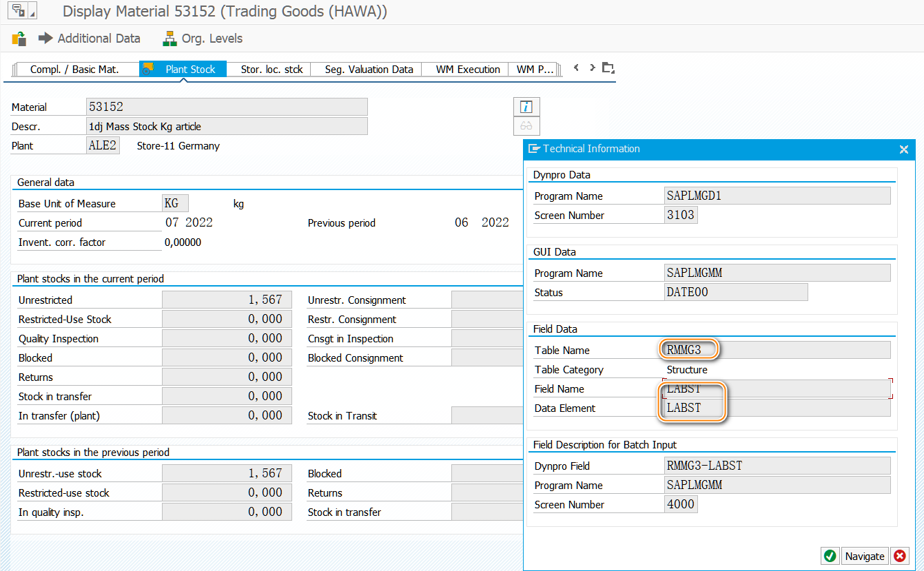Click the information icon button

[x=526, y=107]
